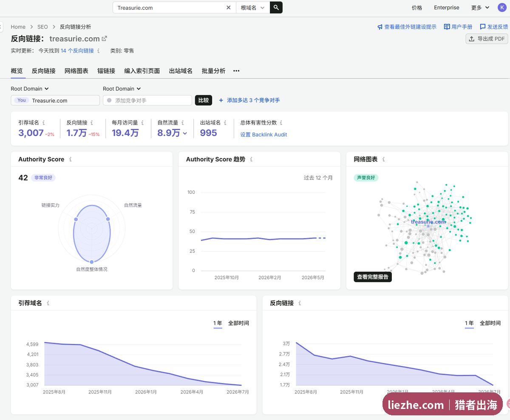Viewport: 510px width, 420px height.
Task: Select 1年 range on 反向链接 chart
Action: [x=469, y=323]
